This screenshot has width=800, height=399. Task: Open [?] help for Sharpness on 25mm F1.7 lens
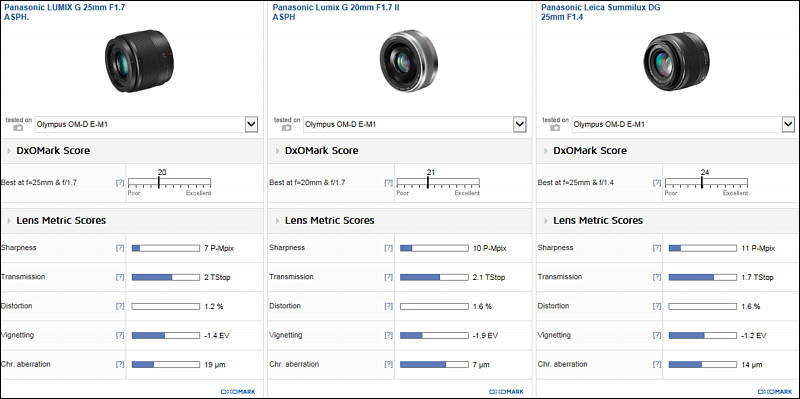coord(120,248)
